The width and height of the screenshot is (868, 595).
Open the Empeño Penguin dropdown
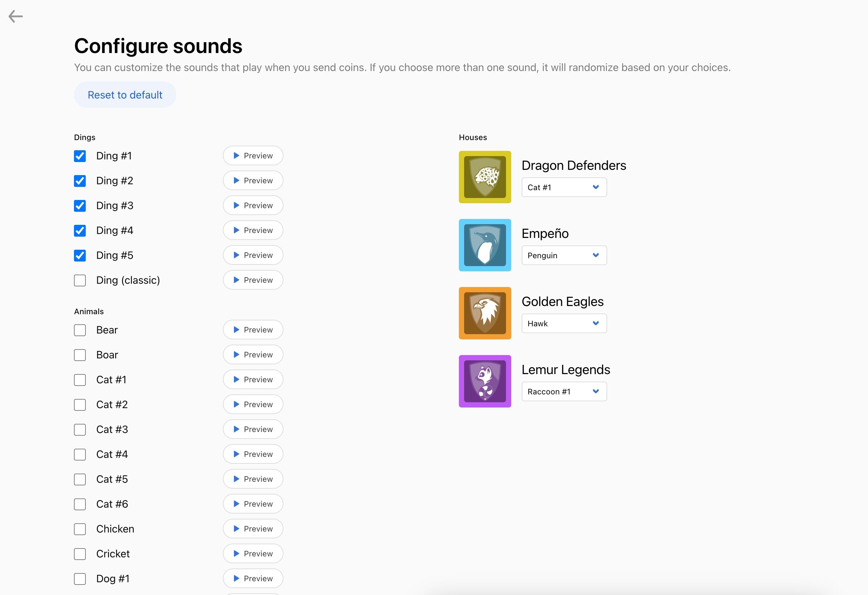tap(564, 255)
